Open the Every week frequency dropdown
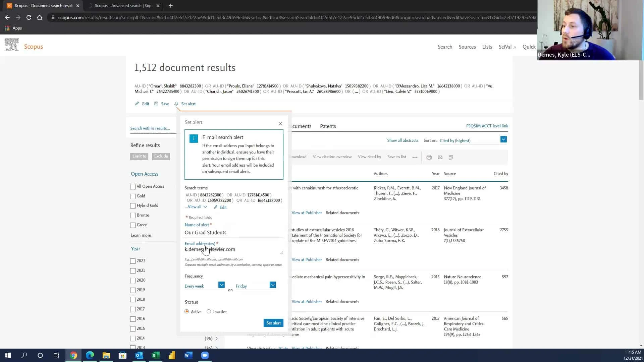This screenshot has width=644, height=362. pyautogui.click(x=221, y=285)
